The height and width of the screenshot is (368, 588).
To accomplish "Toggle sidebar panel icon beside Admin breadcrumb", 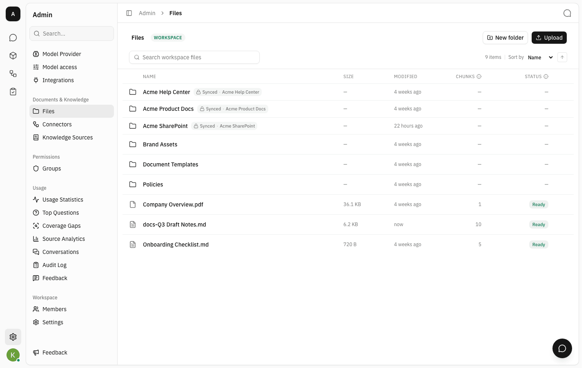I will tap(129, 13).
